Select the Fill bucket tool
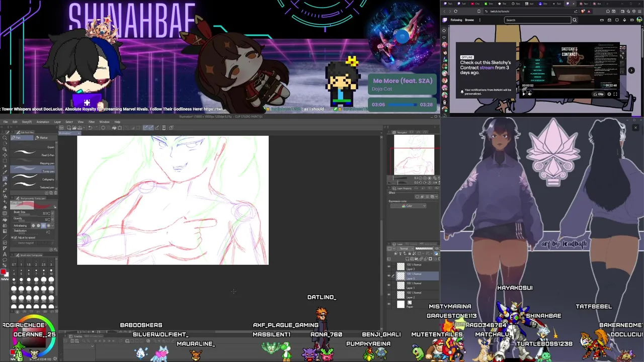The height and width of the screenshot is (362, 644). click(x=5, y=219)
